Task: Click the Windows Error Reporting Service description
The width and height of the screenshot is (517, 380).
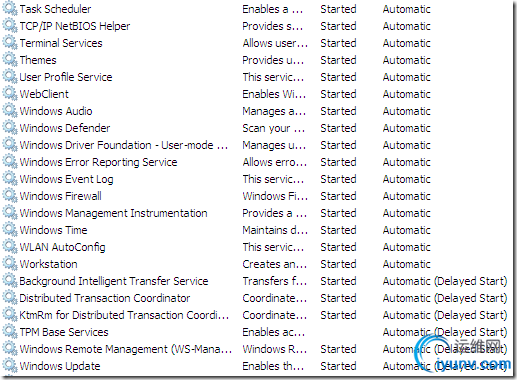Action: [x=275, y=162]
